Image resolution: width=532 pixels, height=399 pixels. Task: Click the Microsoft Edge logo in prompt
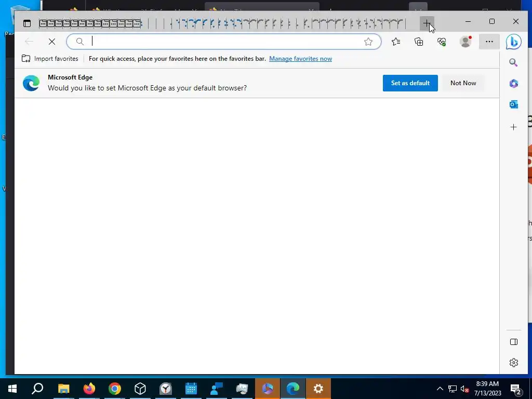point(31,83)
